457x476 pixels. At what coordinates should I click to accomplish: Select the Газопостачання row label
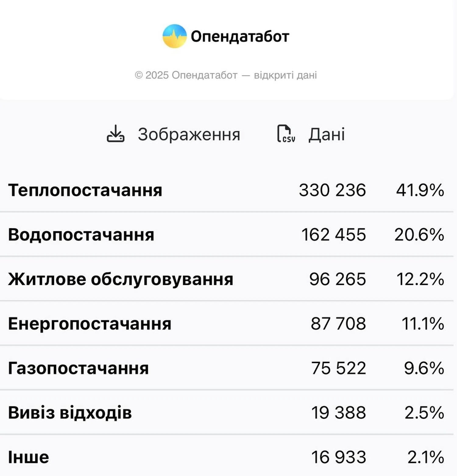click(78, 368)
